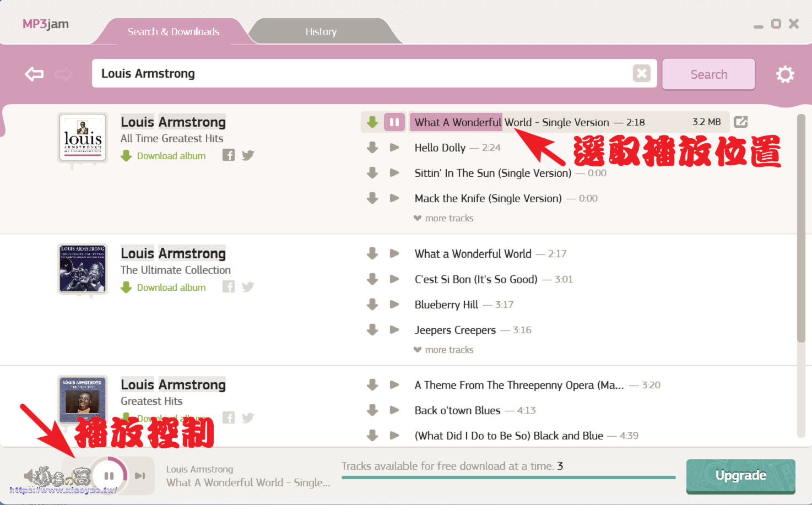Image resolution: width=812 pixels, height=505 pixels.
Task: Open external link icon for Single Version track
Action: click(741, 122)
